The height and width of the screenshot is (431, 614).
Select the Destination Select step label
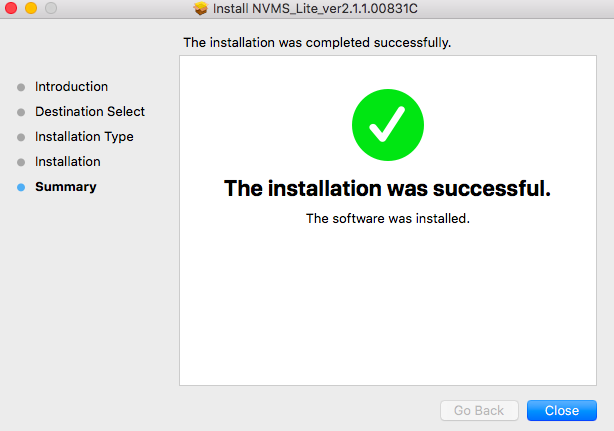pyautogui.click(x=90, y=112)
